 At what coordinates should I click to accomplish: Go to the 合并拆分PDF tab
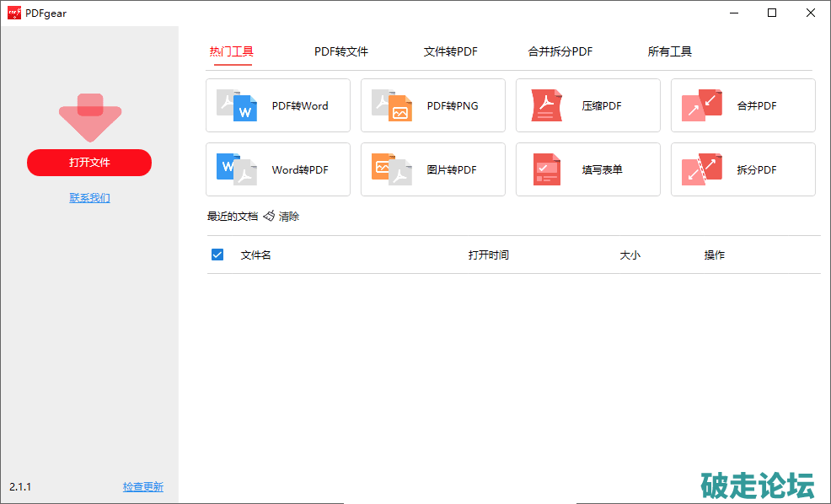(x=560, y=51)
